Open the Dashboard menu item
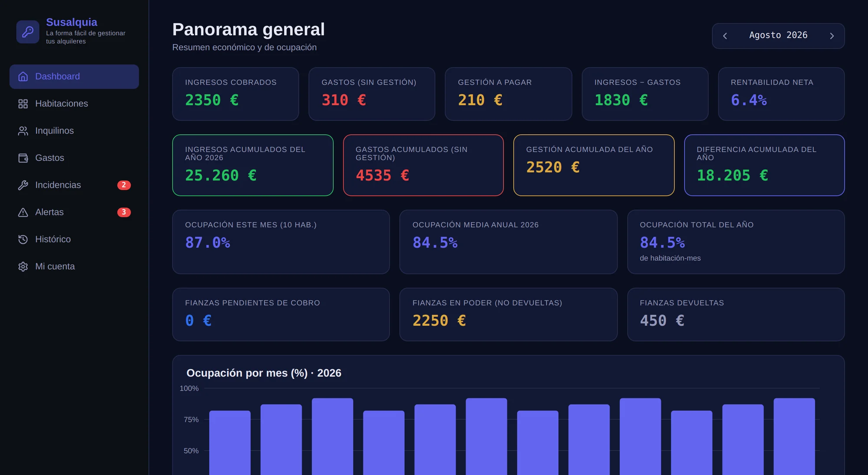The height and width of the screenshot is (475, 868). point(74,77)
